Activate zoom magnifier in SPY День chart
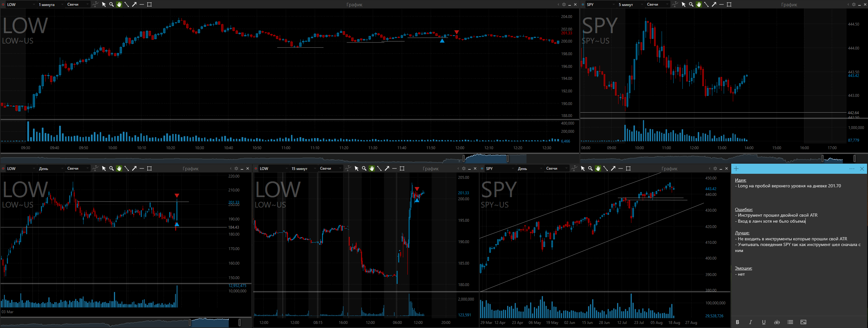Screen dimensions: 868x328 coord(590,168)
